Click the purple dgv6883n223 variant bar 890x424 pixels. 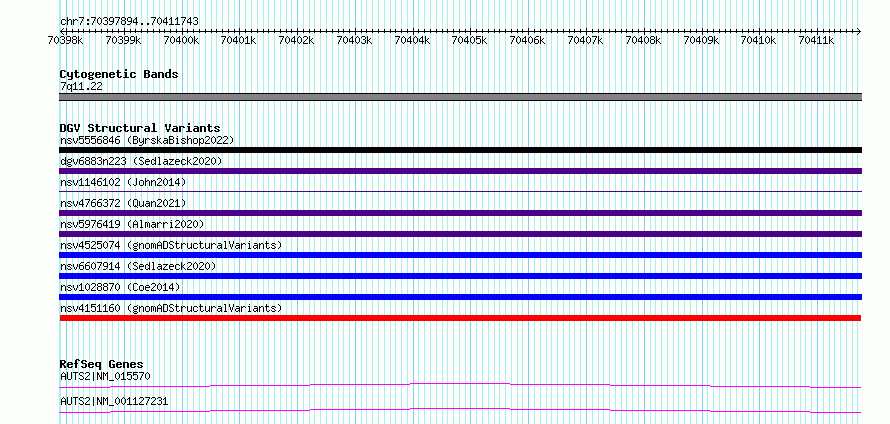(x=460, y=171)
